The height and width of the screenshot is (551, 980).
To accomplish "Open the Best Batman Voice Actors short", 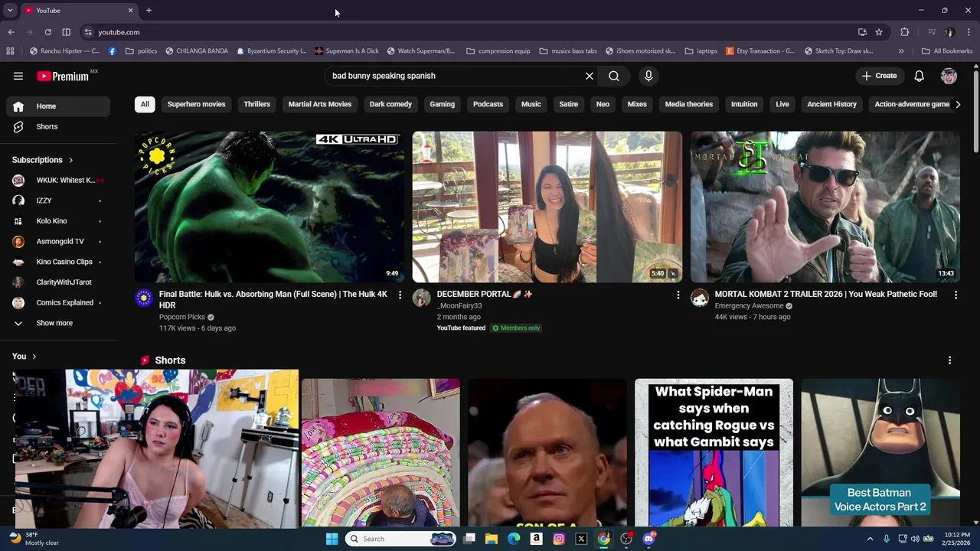I will click(x=880, y=452).
